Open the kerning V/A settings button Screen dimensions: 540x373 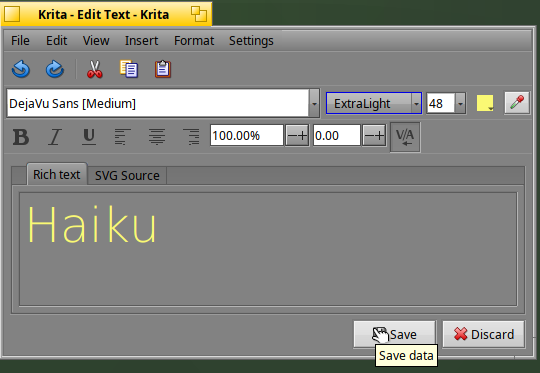[405, 137]
